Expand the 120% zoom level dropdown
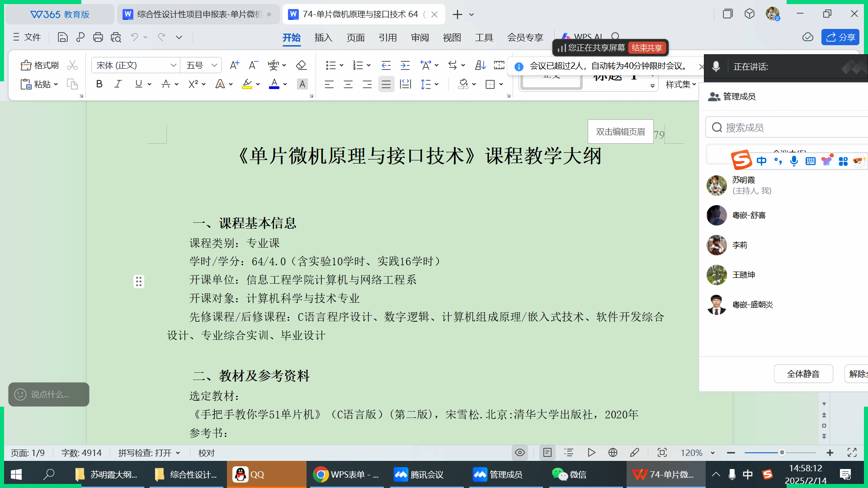 pos(712,453)
